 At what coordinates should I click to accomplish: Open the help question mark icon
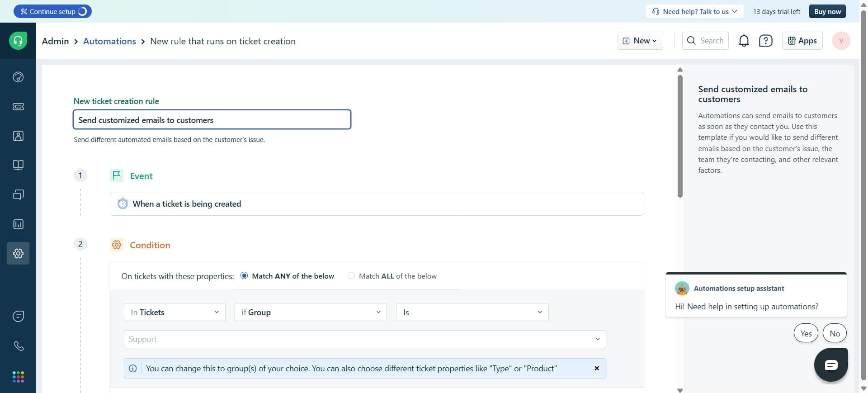point(765,41)
